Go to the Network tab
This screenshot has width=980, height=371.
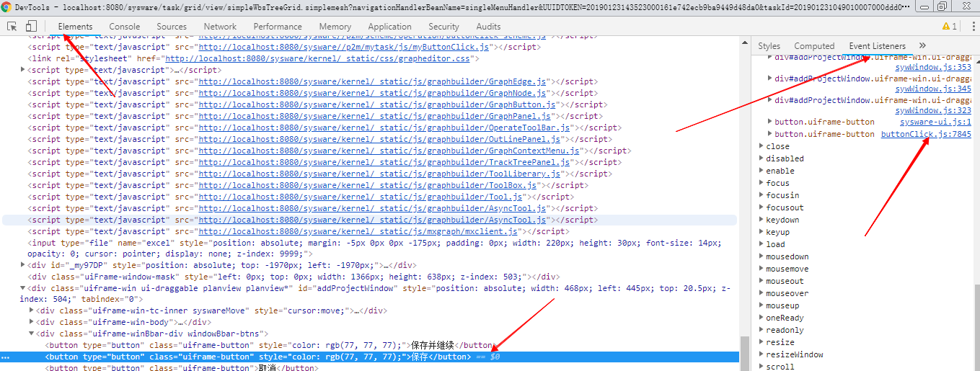click(x=220, y=27)
